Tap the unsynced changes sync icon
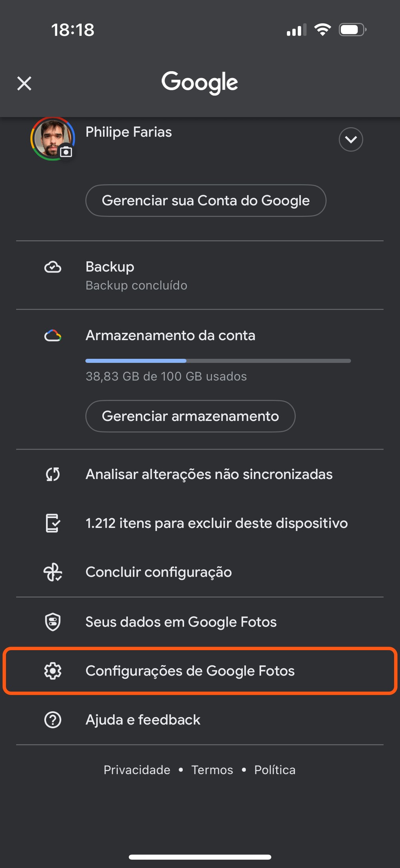Image resolution: width=400 pixels, height=868 pixels. [x=53, y=474]
